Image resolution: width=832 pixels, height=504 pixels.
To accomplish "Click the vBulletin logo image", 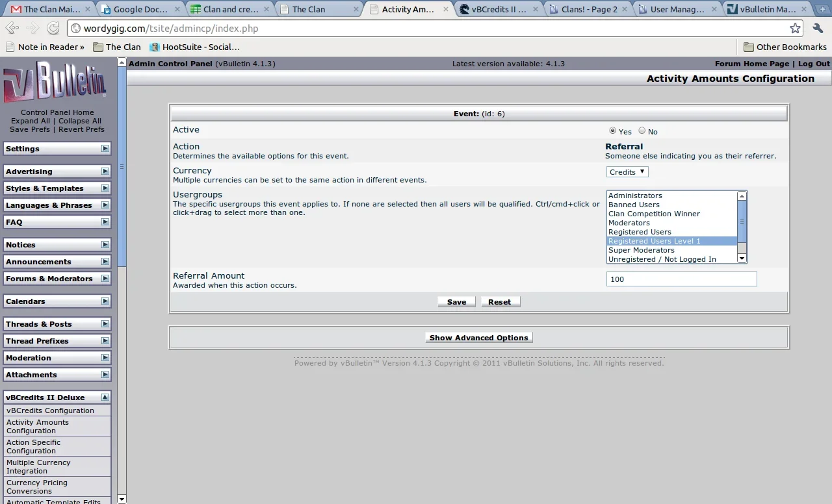I will click(x=55, y=82).
